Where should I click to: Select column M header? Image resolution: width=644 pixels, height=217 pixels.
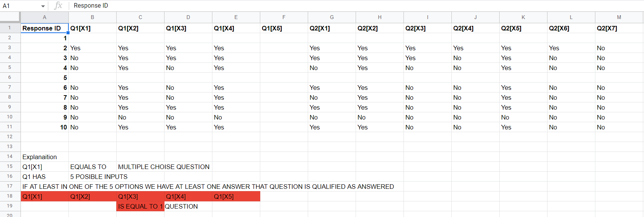[x=619, y=18]
